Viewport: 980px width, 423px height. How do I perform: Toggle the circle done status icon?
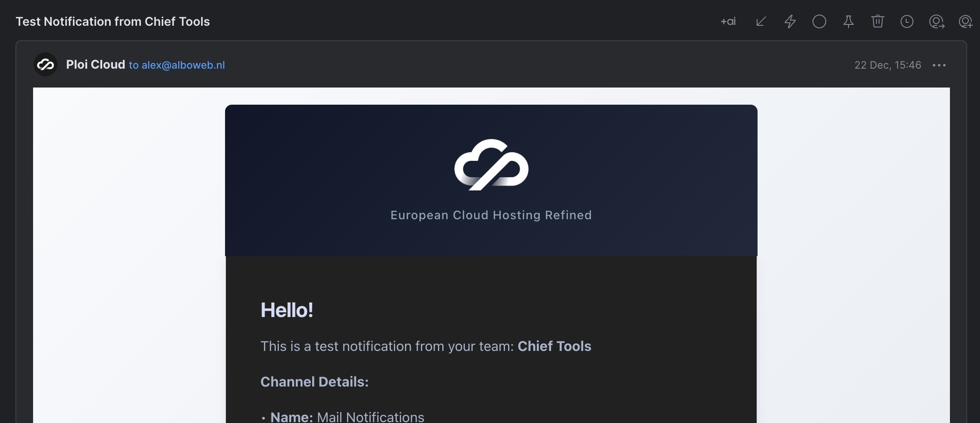[x=819, y=21]
